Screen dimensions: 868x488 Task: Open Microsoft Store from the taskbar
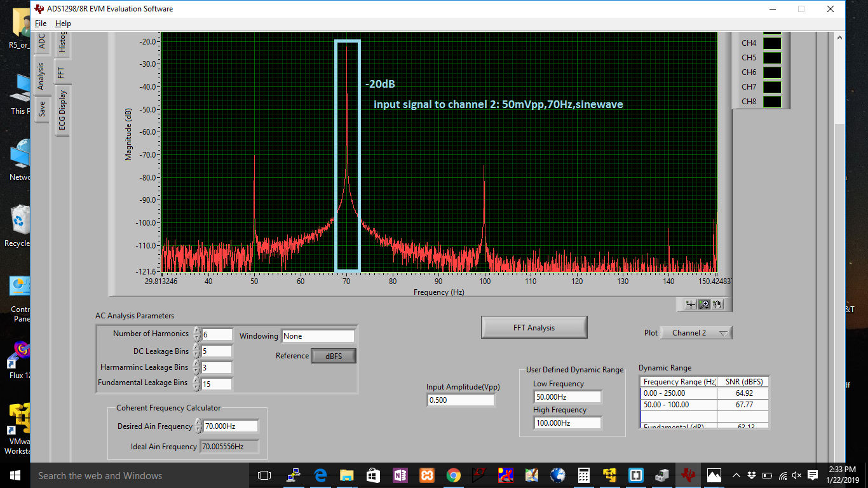373,475
